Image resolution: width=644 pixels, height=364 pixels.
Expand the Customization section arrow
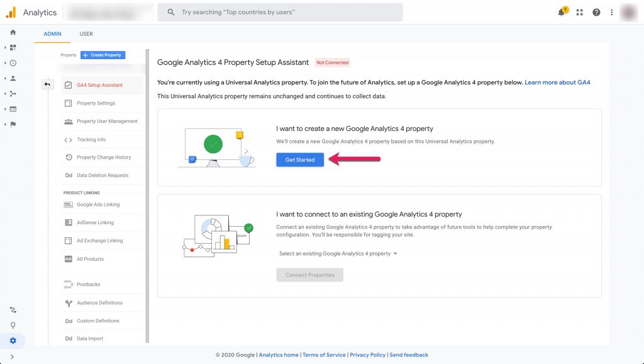pyautogui.click(x=5, y=48)
